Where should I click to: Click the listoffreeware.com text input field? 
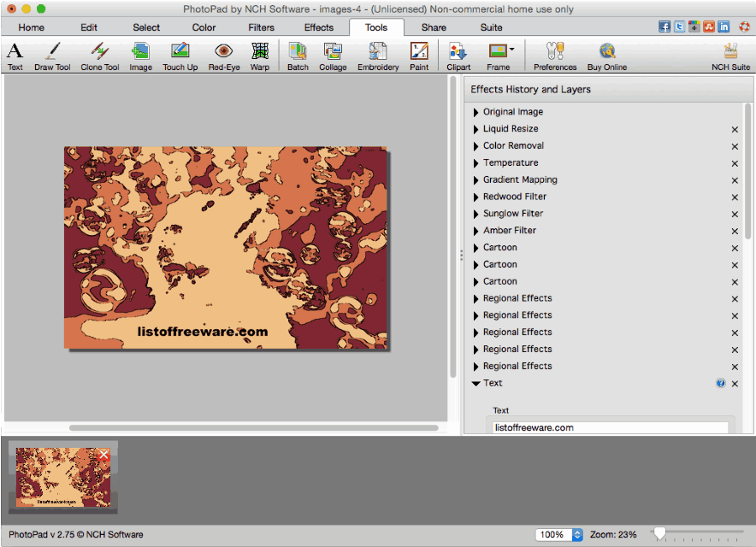tap(609, 426)
